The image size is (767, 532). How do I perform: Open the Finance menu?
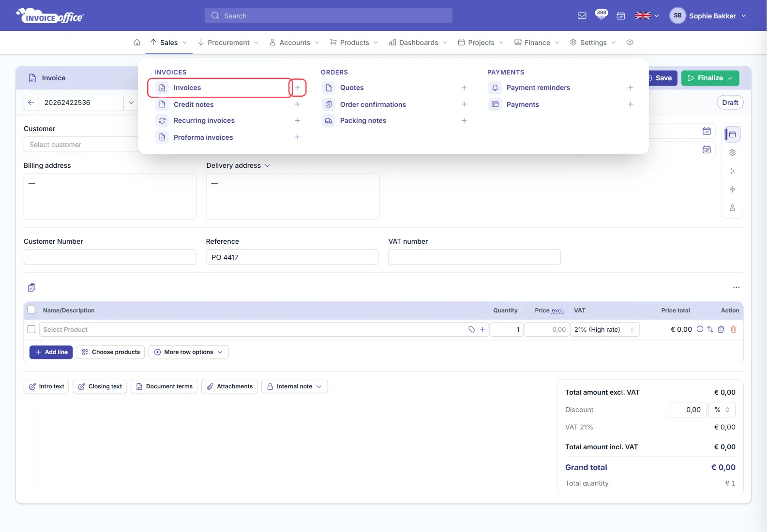[537, 43]
